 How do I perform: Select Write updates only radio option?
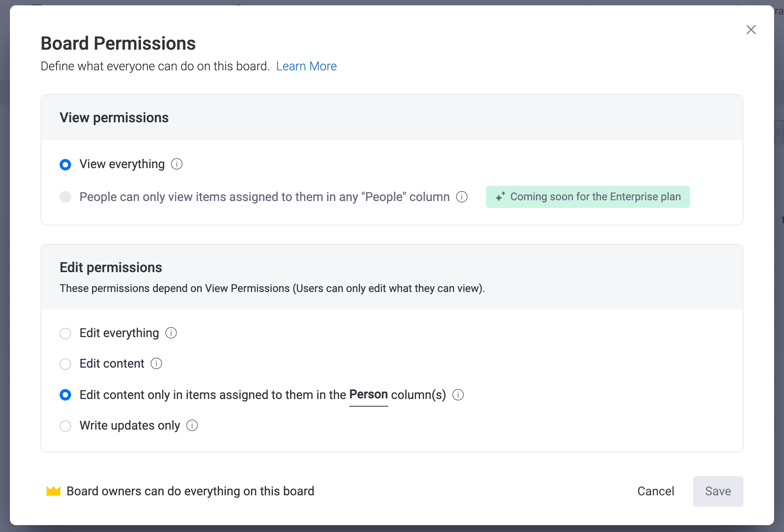[x=65, y=426]
